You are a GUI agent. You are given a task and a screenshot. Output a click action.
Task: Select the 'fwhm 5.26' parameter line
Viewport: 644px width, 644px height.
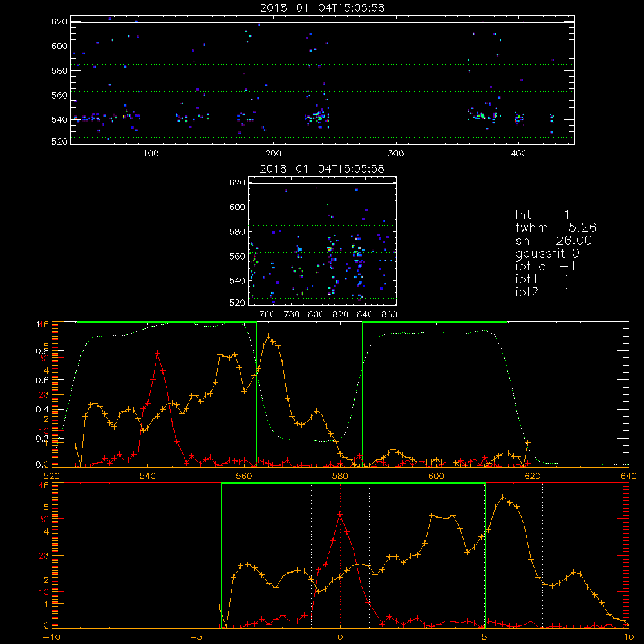pyautogui.click(x=556, y=227)
